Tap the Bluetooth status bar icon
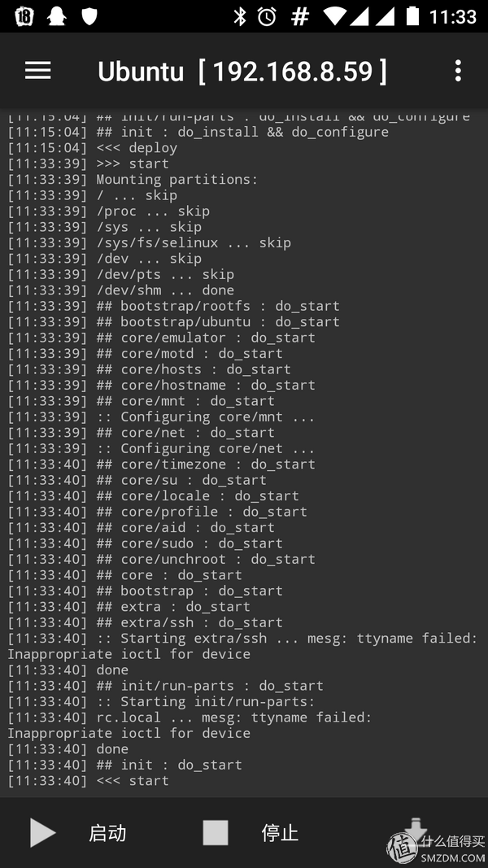The height and width of the screenshot is (868, 488). pyautogui.click(x=240, y=16)
